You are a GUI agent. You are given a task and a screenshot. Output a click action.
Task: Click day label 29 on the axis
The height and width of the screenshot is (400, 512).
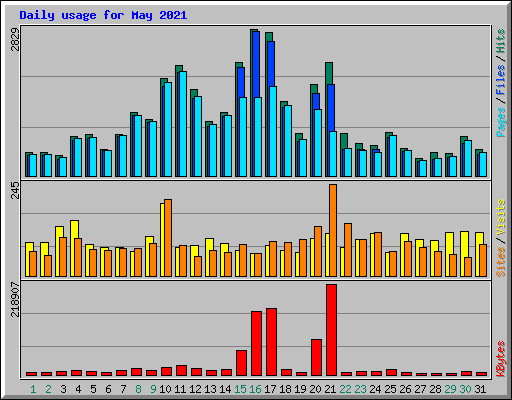point(450,389)
